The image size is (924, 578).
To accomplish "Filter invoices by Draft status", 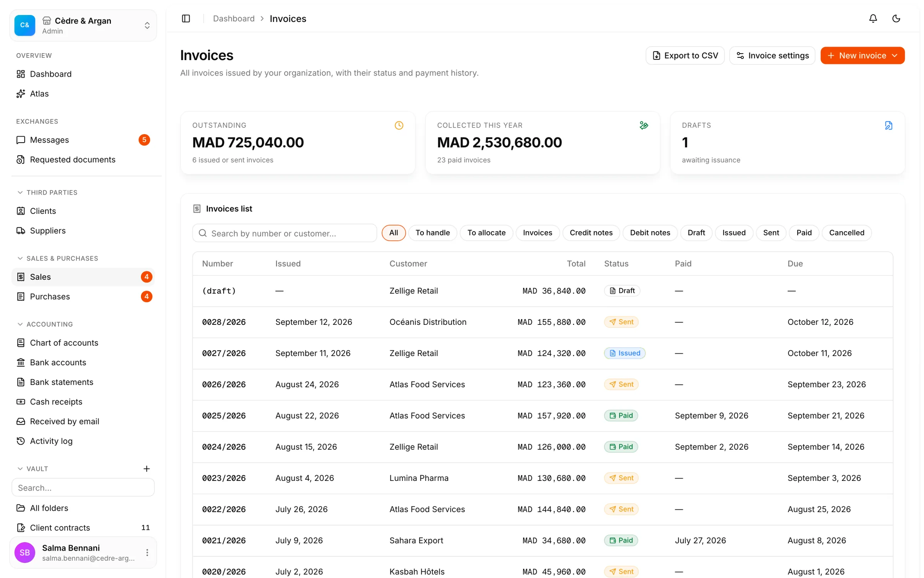I will click(696, 233).
